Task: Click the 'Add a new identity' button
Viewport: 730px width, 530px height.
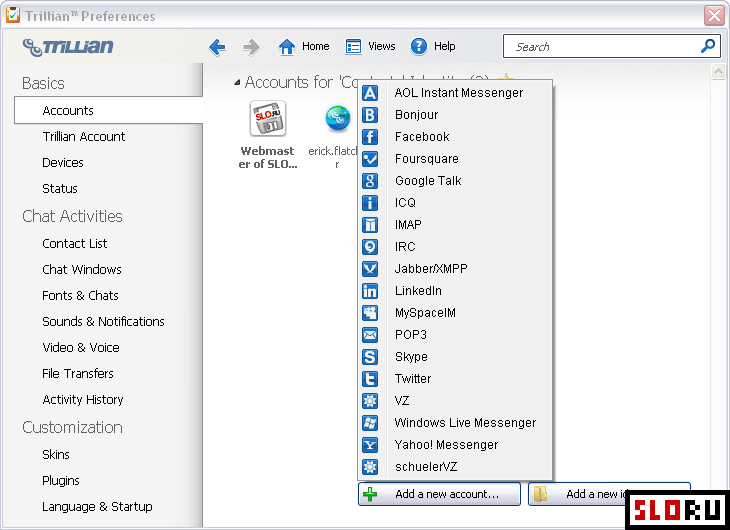Action: click(x=609, y=494)
